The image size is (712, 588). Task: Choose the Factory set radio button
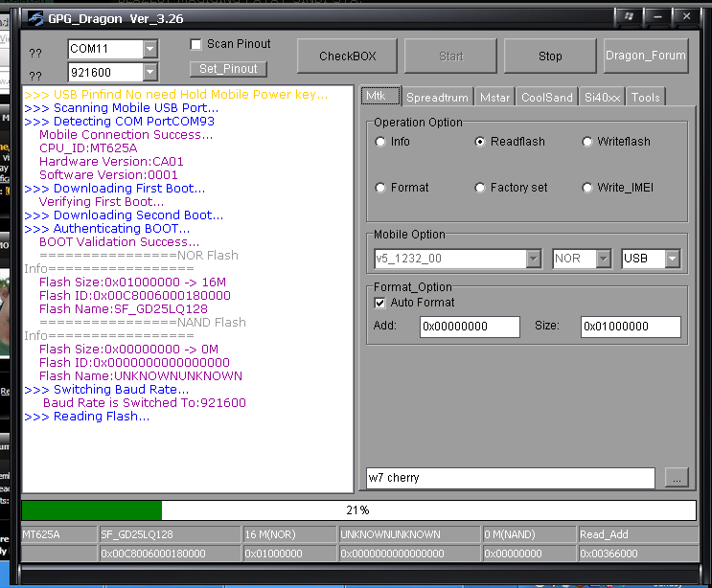tap(481, 188)
